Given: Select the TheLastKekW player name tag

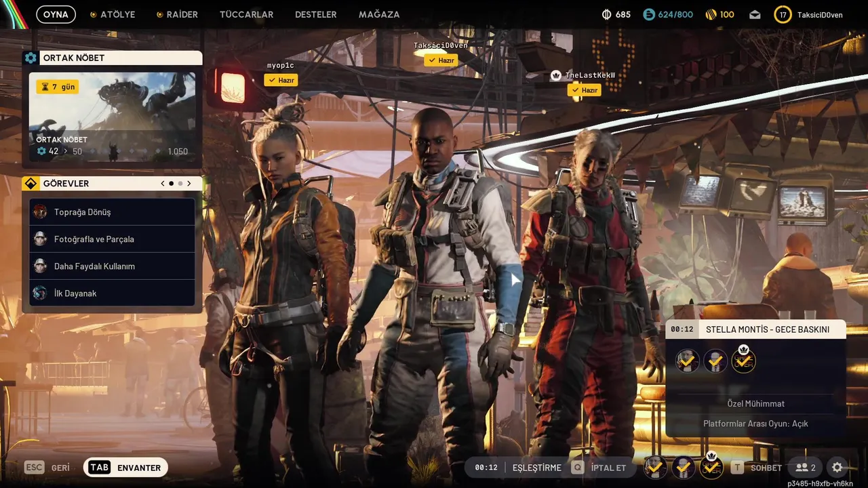Looking at the screenshot, I should pyautogui.click(x=590, y=75).
